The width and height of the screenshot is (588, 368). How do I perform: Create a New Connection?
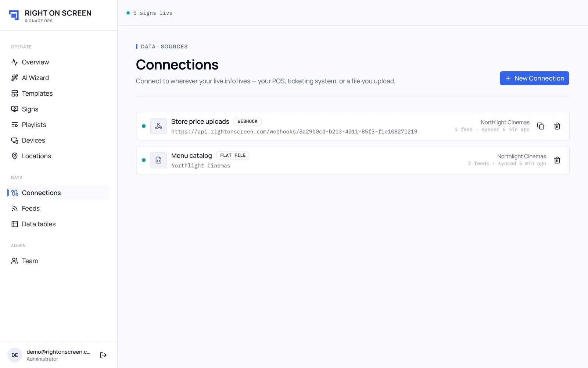[534, 78]
